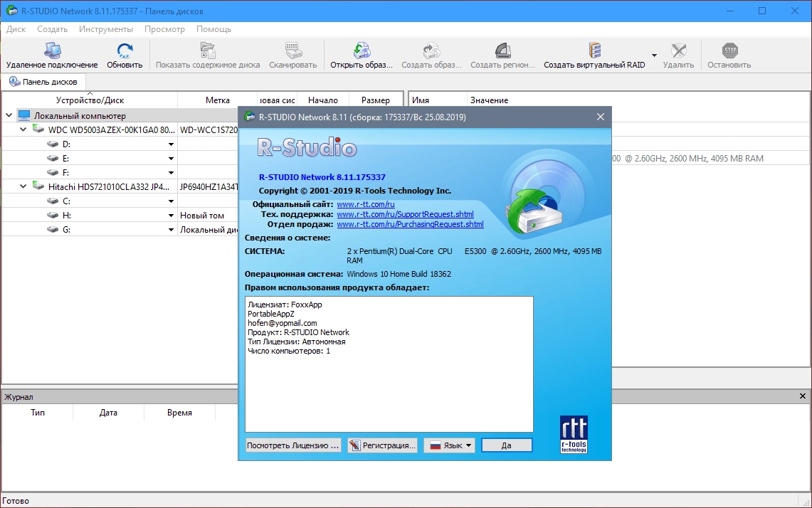Click the F: partition icon

[52, 172]
